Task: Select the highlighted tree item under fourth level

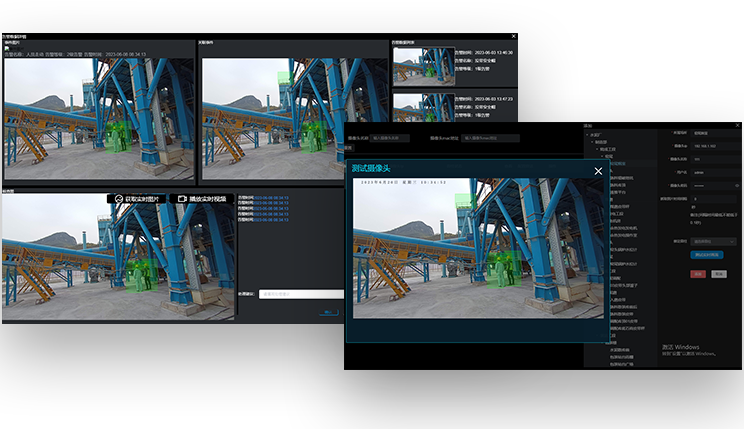Action: (x=619, y=163)
